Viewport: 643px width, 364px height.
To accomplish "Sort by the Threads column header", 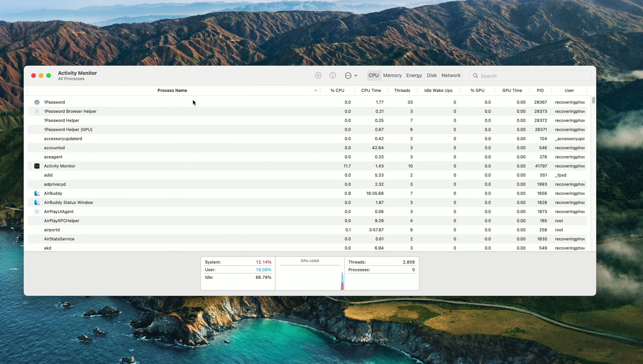I will coord(402,90).
